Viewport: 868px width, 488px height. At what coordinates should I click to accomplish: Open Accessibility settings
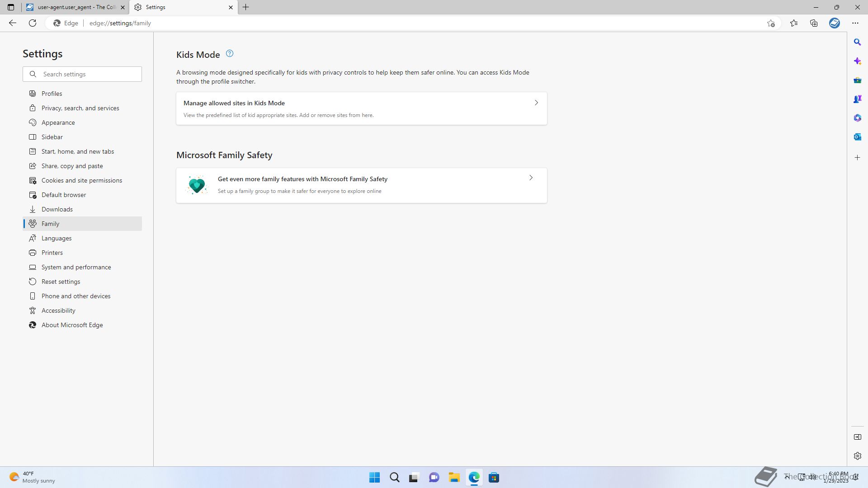pos(82,310)
